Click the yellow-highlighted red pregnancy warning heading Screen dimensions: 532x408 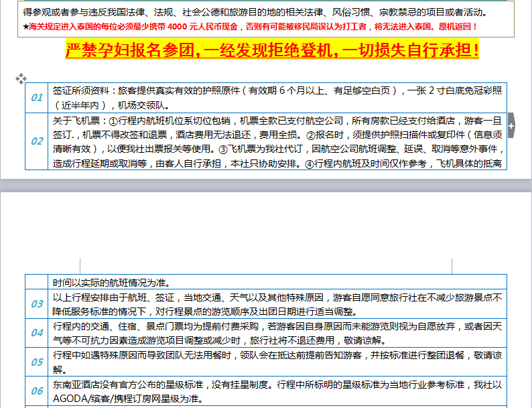click(272, 51)
